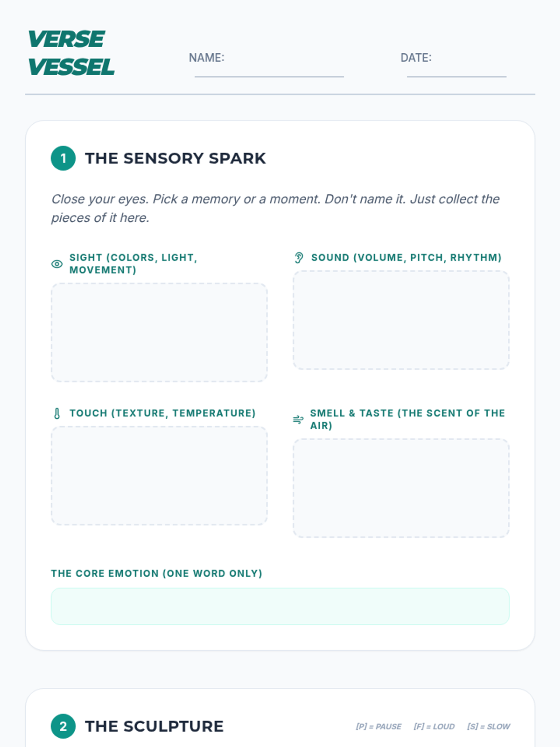Click the thermometer icon beside Touch label
The height and width of the screenshot is (747, 560).
coord(57,413)
